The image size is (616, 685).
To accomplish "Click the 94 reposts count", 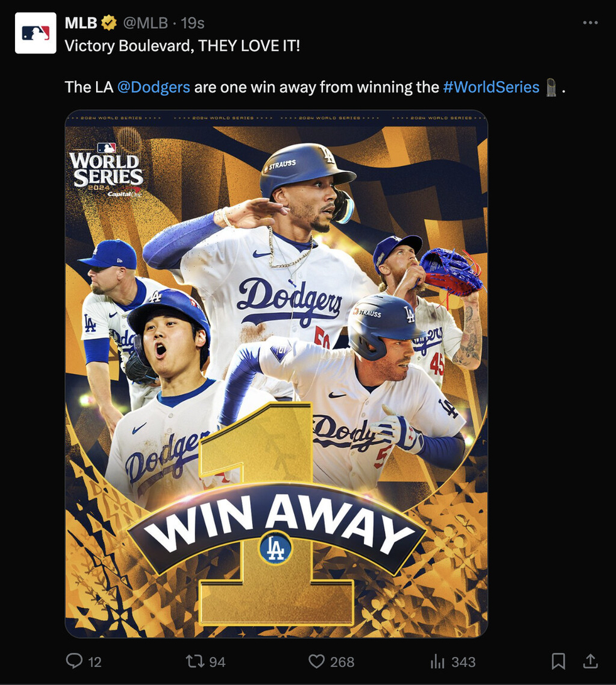I will [217, 662].
